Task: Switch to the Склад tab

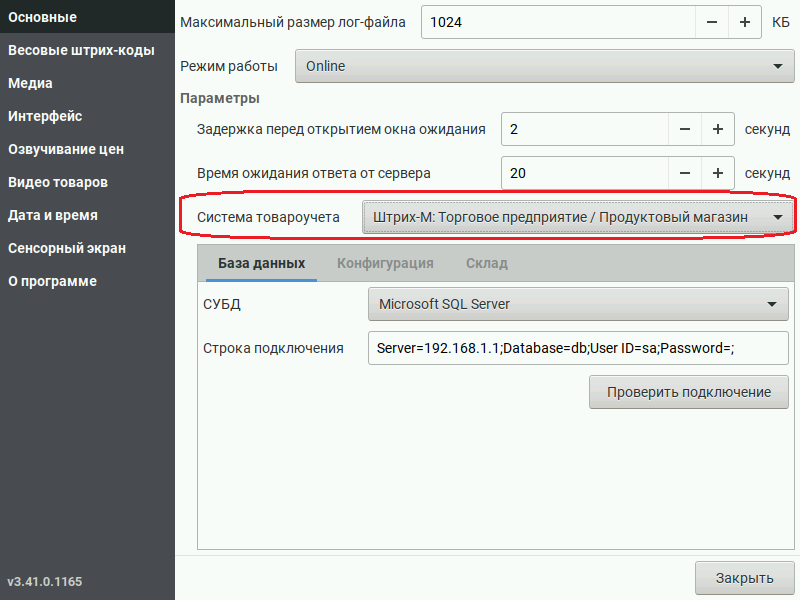Action: (487, 263)
